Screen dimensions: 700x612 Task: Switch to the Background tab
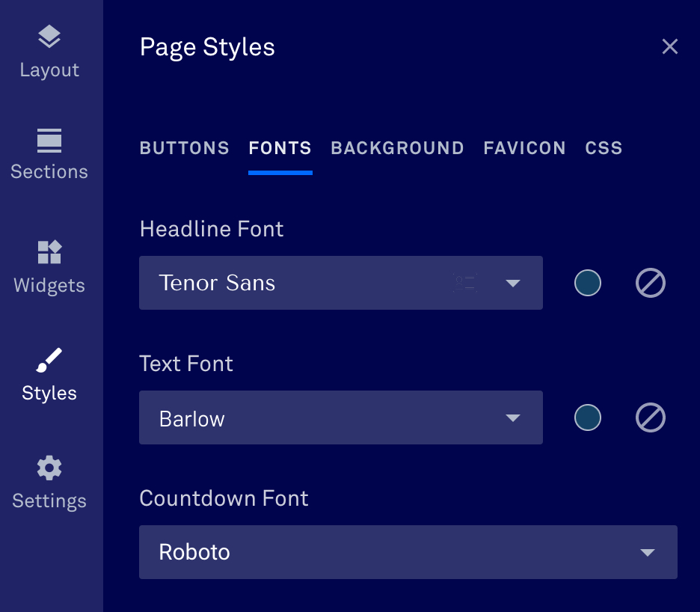pyautogui.click(x=397, y=148)
